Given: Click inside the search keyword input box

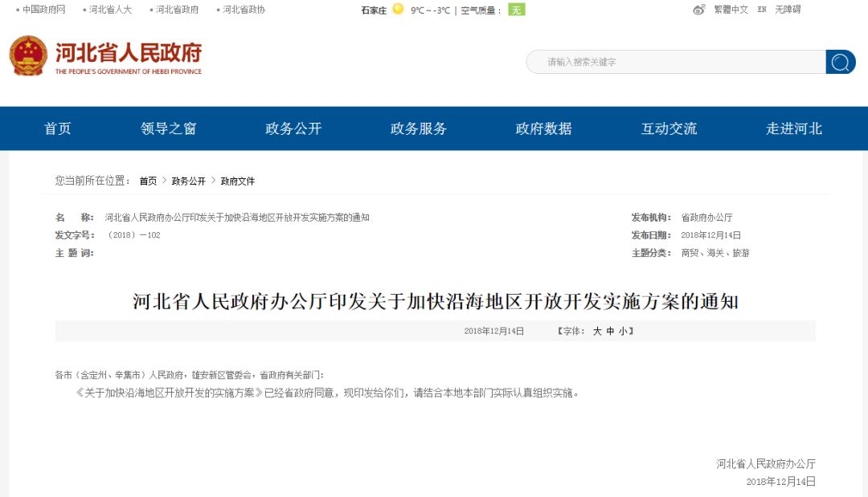Looking at the screenshot, I should pos(675,62).
